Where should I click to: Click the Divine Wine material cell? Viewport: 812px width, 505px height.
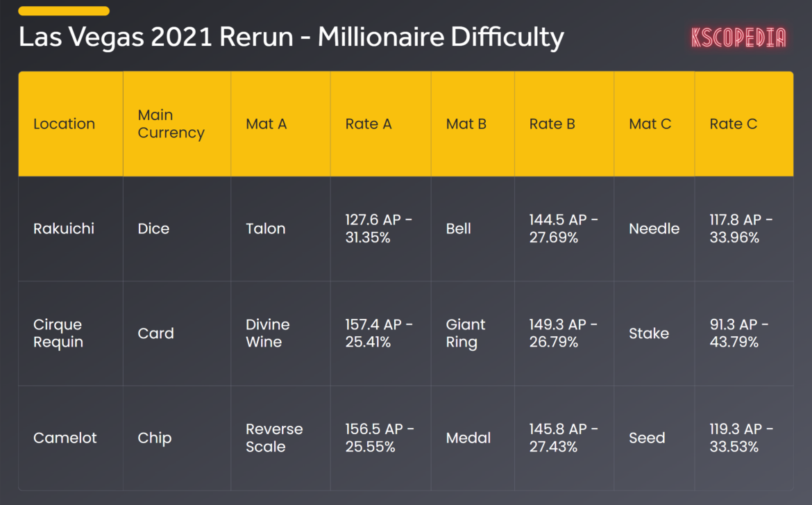(268, 333)
